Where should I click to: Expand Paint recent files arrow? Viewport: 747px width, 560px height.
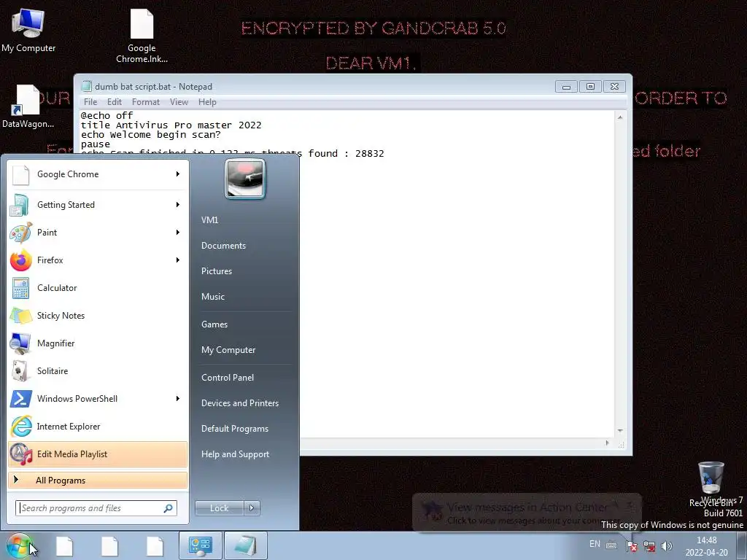point(178,233)
